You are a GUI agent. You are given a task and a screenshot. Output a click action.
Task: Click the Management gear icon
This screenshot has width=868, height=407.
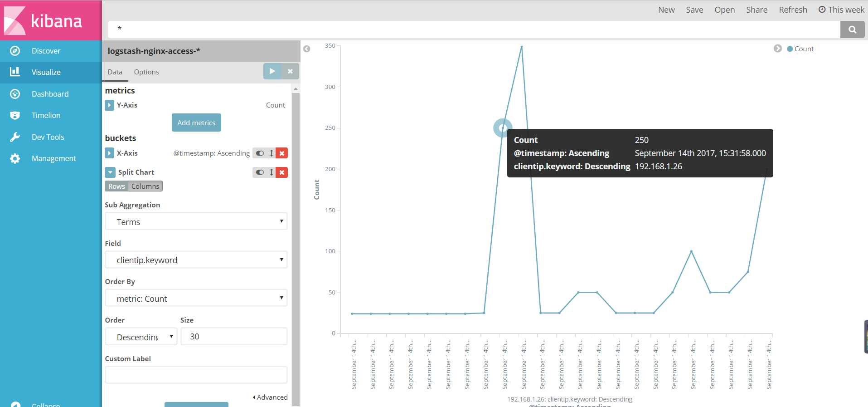pyautogui.click(x=15, y=158)
